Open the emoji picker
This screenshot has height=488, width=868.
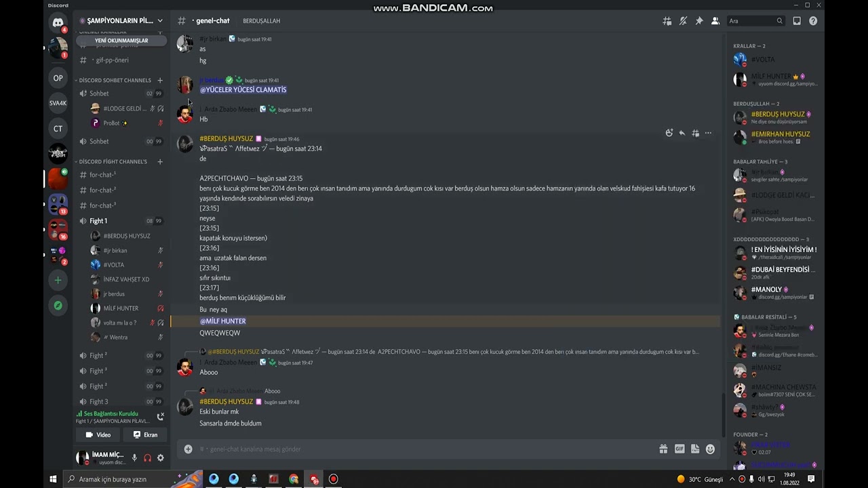[710, 449]
